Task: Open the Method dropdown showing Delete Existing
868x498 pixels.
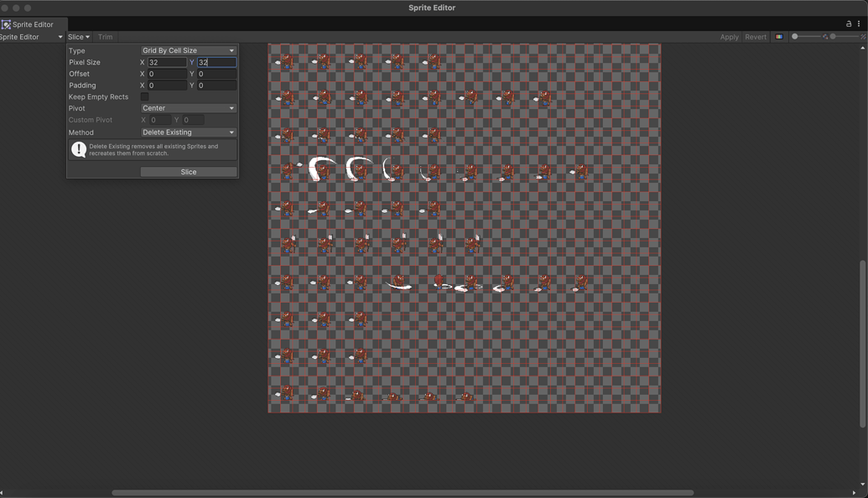Action: (188, 132)
